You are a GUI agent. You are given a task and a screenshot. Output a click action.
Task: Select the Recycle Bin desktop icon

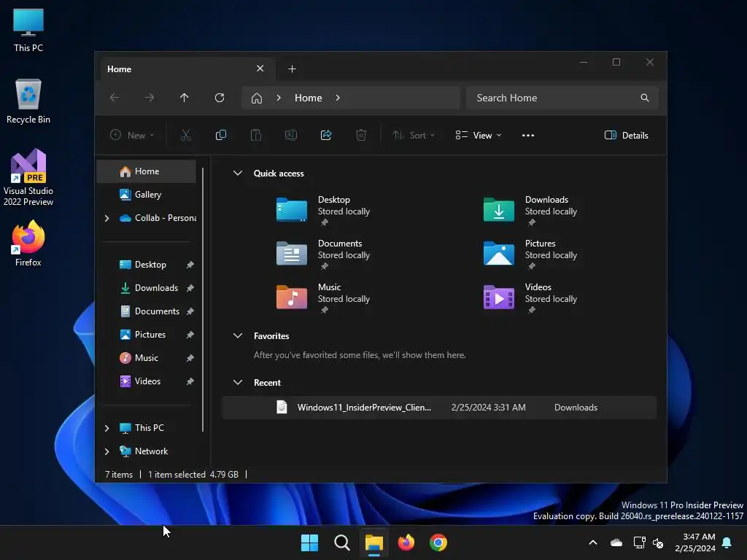coord(28,101)
